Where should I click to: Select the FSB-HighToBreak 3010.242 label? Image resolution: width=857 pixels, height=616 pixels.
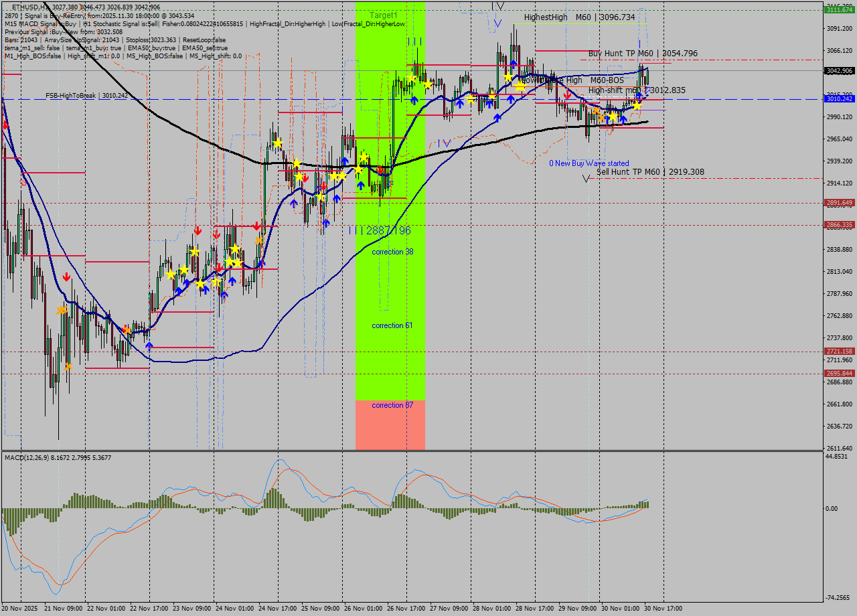86,96
